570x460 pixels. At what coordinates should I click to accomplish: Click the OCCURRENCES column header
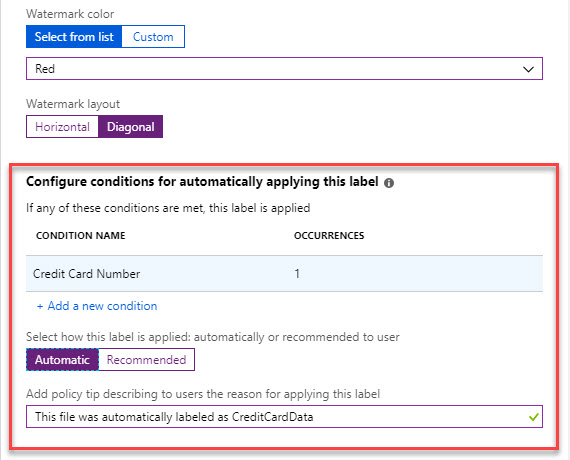tap(329, 236)
